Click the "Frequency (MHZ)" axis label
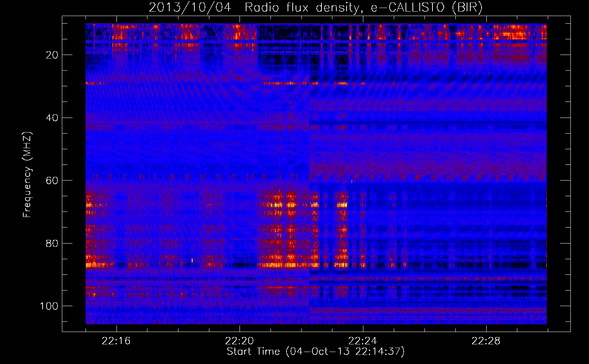The image size is (589, 364). point(27,174)
